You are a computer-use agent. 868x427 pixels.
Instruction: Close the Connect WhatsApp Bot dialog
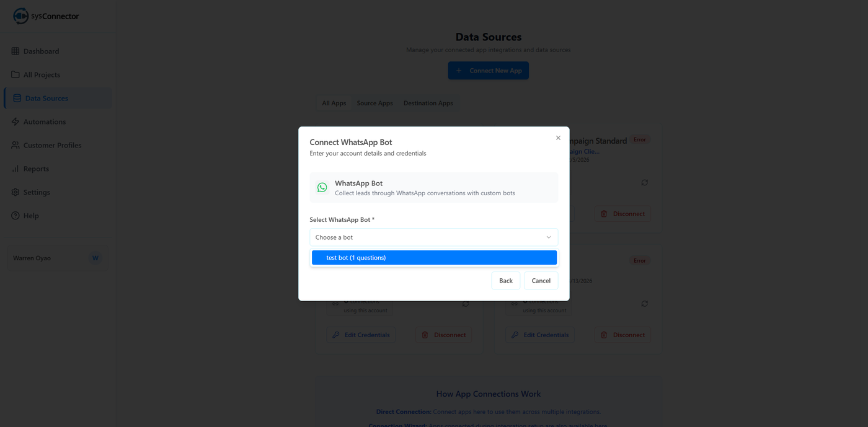pyautogui.click(x=558, y=138)
